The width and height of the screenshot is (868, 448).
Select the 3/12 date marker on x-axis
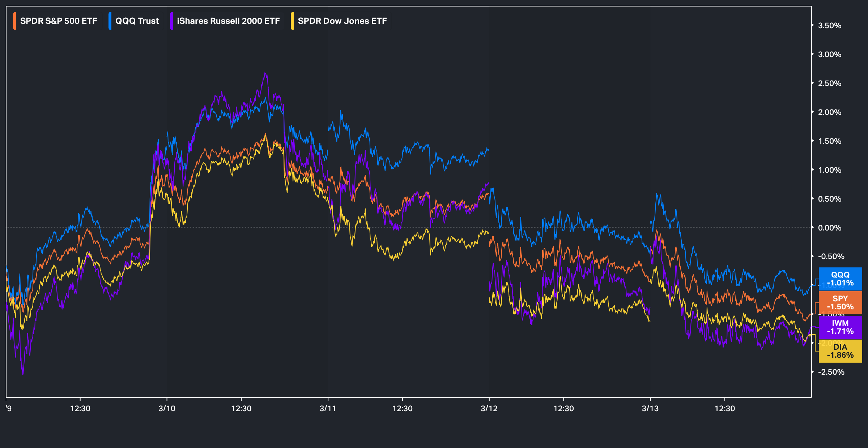tap(489, 408)
